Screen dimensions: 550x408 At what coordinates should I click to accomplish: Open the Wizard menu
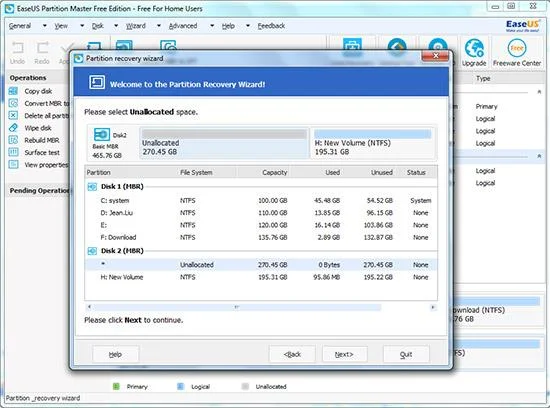136,26
